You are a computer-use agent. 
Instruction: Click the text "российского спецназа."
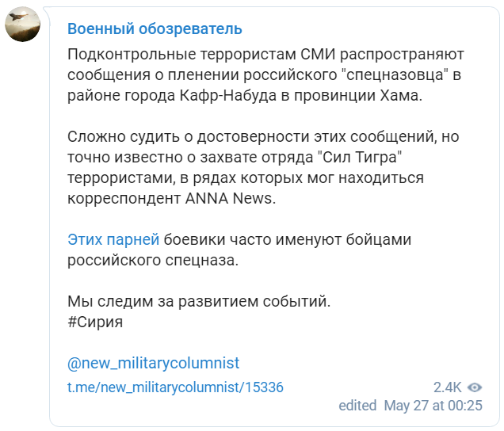[x=153, y=260]
